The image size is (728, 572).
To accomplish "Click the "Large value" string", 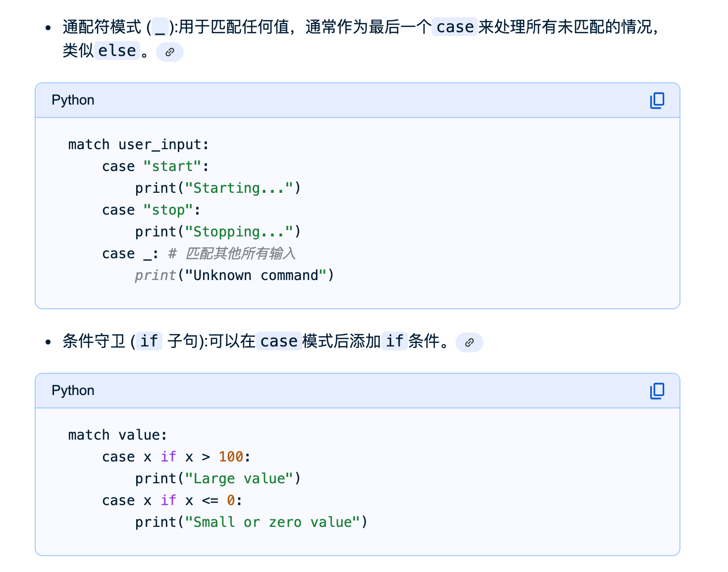I will click(239, 479).
